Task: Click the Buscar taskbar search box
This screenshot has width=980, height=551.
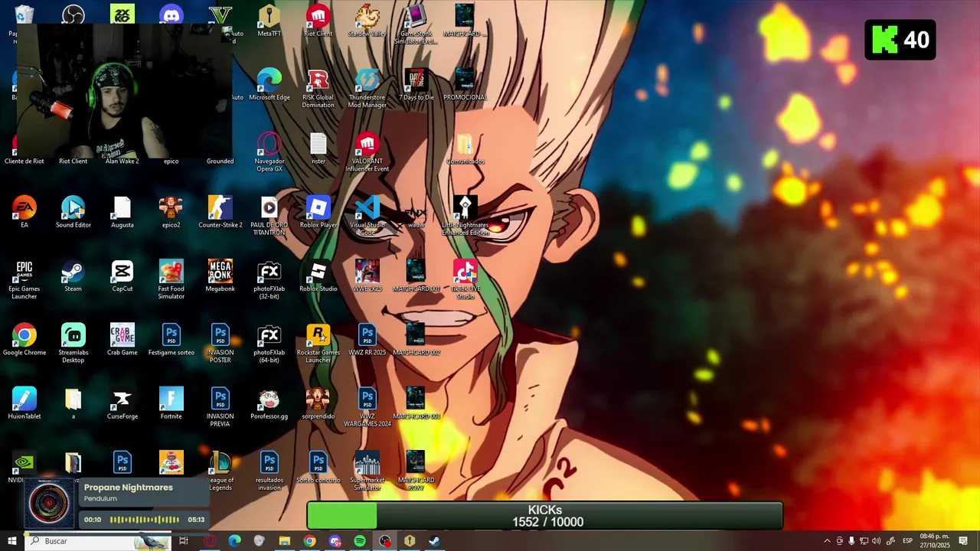Action: [x=96, y=541]
